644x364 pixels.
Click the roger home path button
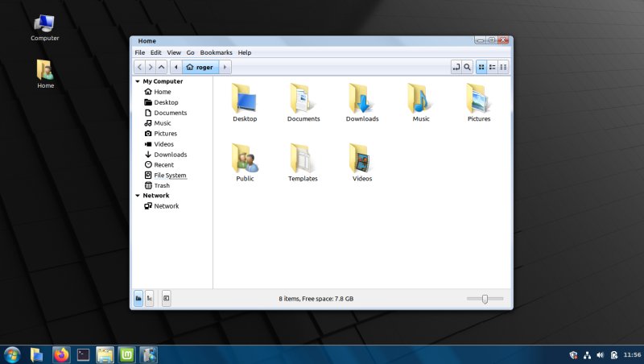click(x=200, y=68)
